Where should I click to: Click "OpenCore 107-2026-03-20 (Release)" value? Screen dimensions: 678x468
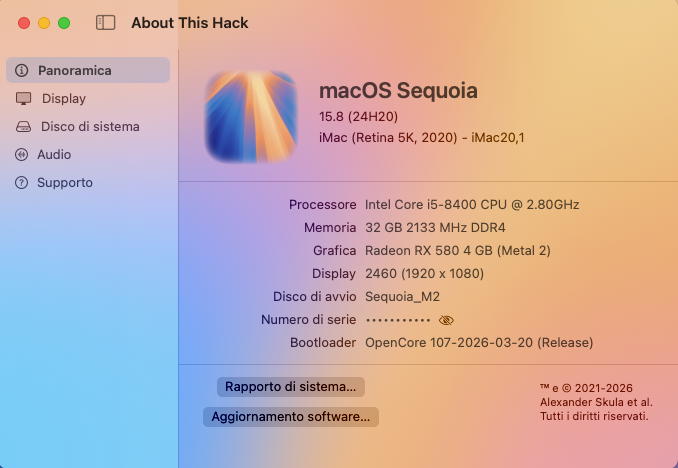coord(479,343)
